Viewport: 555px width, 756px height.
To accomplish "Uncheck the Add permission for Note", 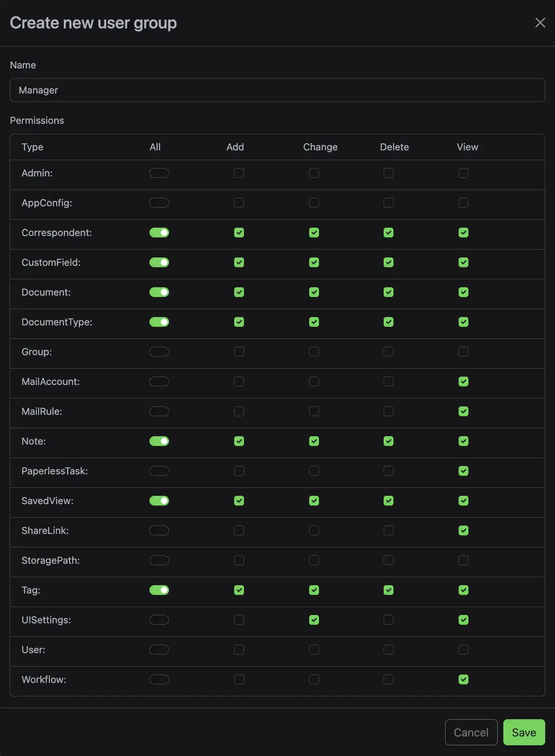I will [239, 441].
